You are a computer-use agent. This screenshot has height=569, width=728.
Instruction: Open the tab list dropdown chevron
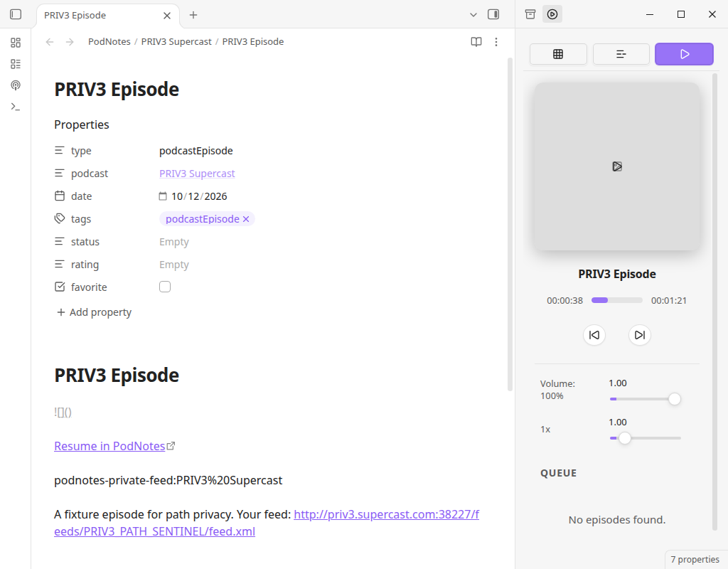473,15
